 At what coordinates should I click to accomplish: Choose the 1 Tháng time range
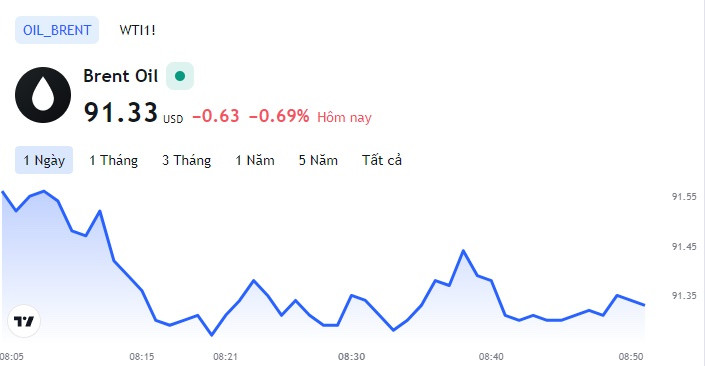[x=113, y=160]
